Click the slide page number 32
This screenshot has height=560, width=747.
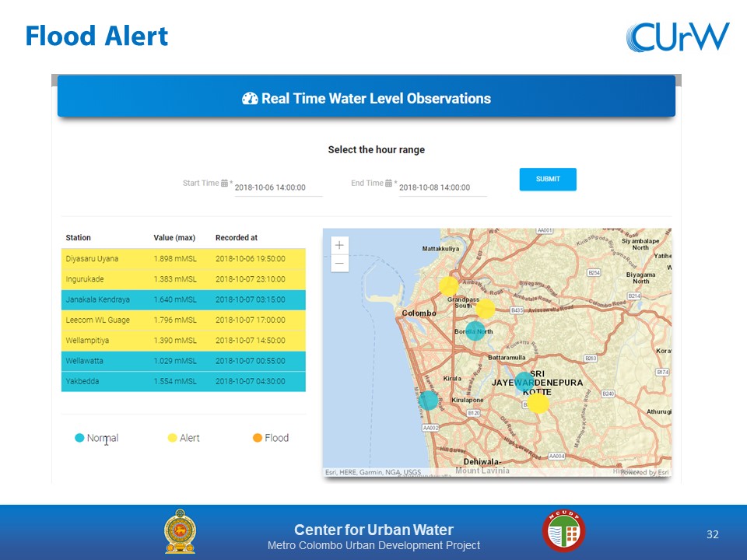point(713,534)
